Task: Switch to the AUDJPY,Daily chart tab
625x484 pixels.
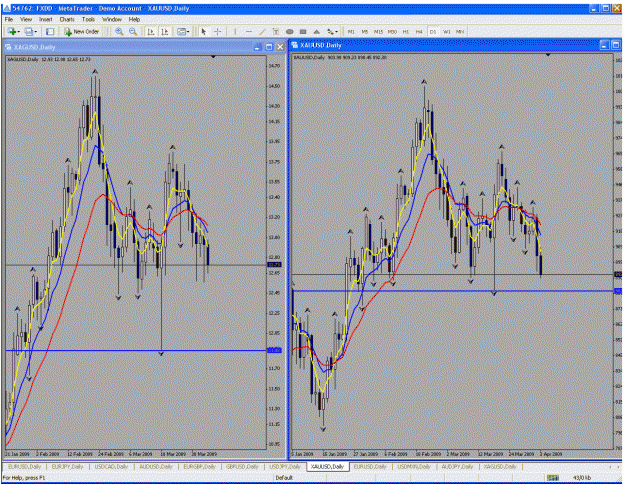Action: point(458,466)
